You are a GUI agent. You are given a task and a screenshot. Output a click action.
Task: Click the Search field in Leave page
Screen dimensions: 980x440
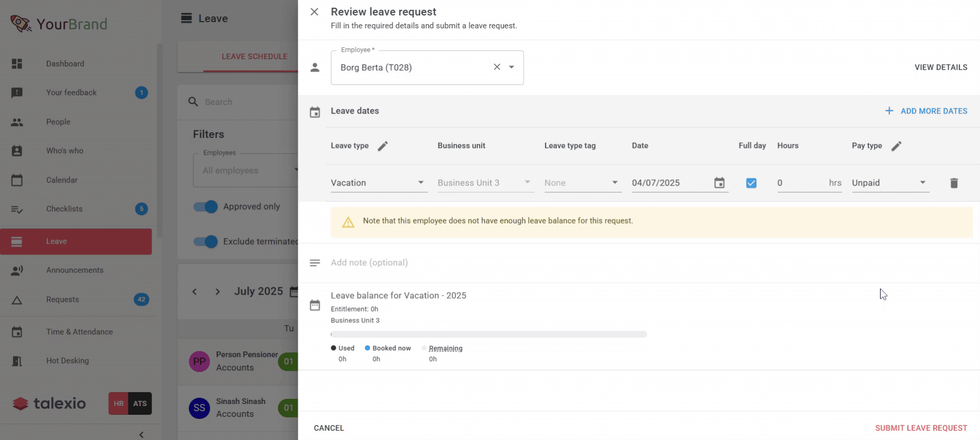tap(251, 102)
